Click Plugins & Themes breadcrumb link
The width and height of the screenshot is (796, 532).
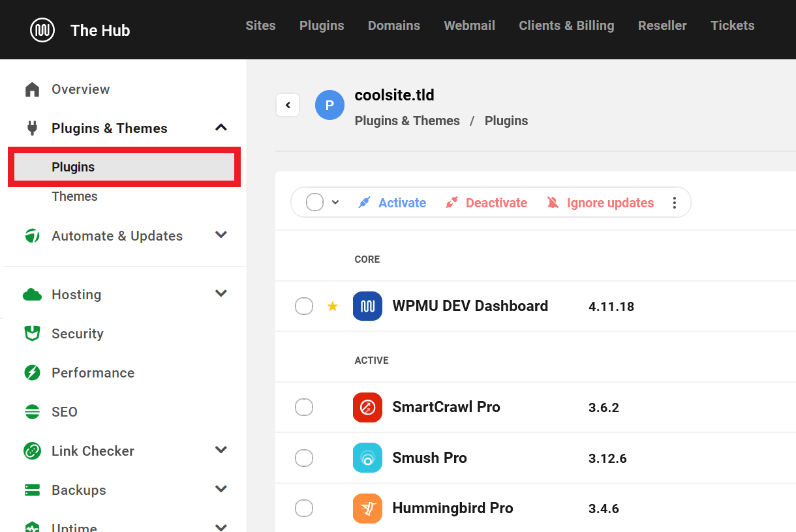407,121
